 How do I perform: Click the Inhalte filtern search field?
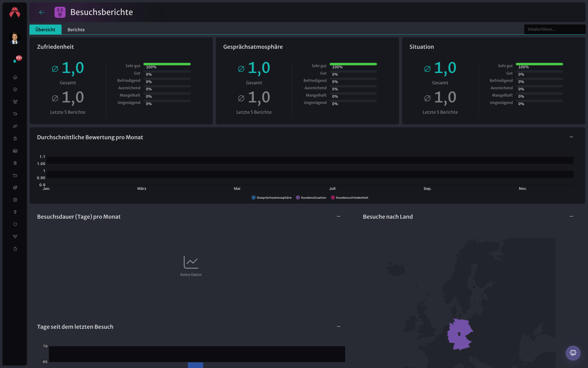[555, 29]
